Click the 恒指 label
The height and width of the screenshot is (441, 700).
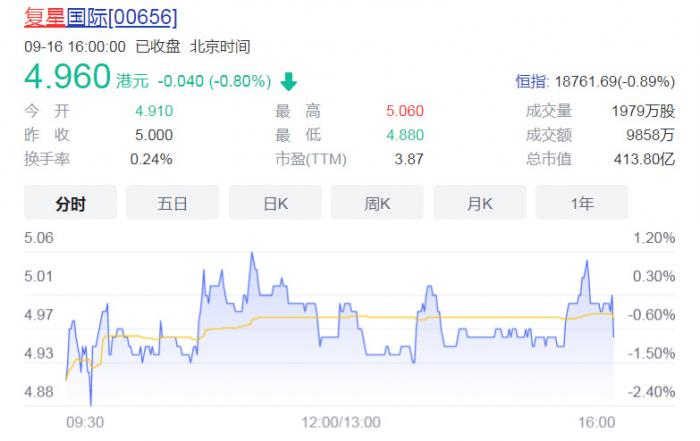[532, 81]
